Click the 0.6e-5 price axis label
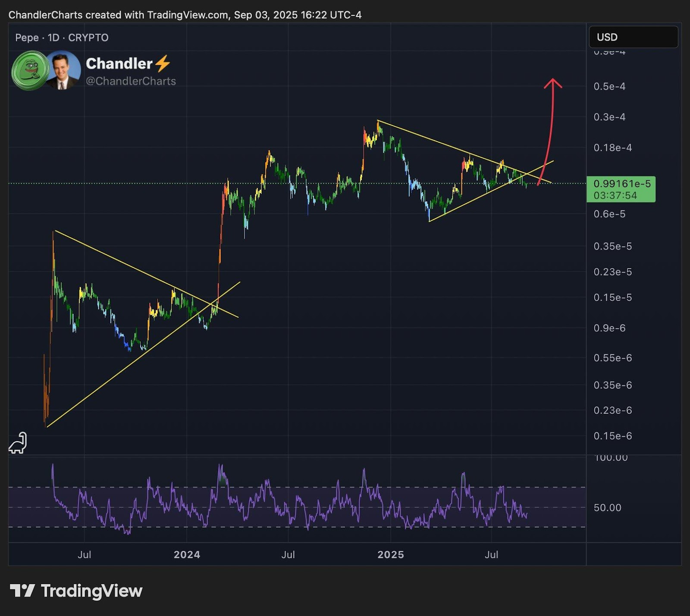 tap(609, 214)
